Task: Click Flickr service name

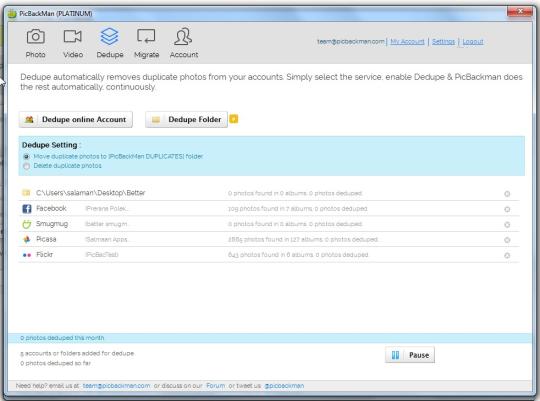Action: (44, 254)
